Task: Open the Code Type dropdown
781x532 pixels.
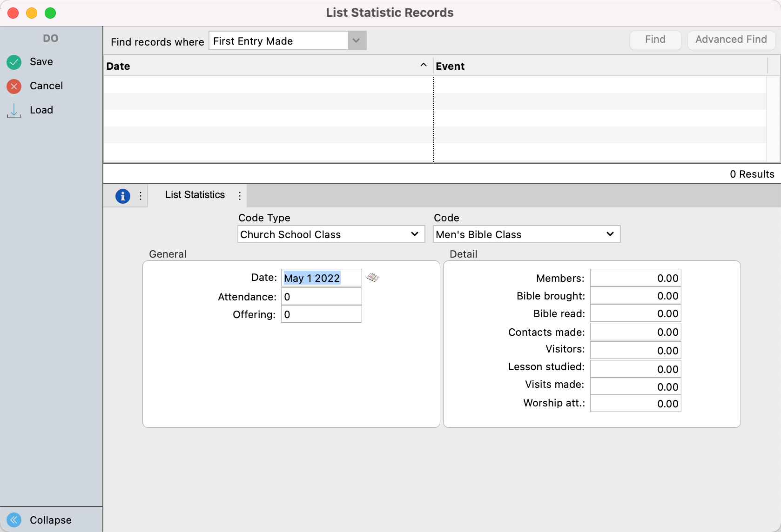Action: point(331,234)
